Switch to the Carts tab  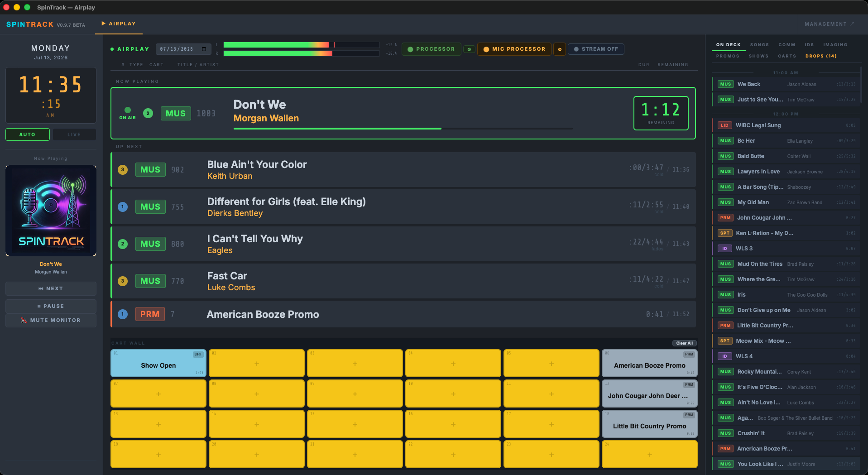(787, 56)
